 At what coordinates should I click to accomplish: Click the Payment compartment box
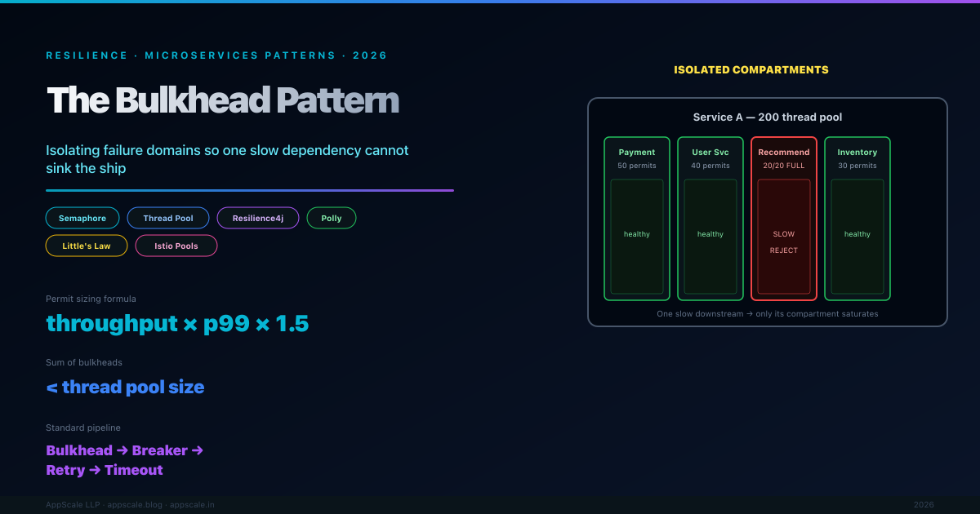[637, 219]
